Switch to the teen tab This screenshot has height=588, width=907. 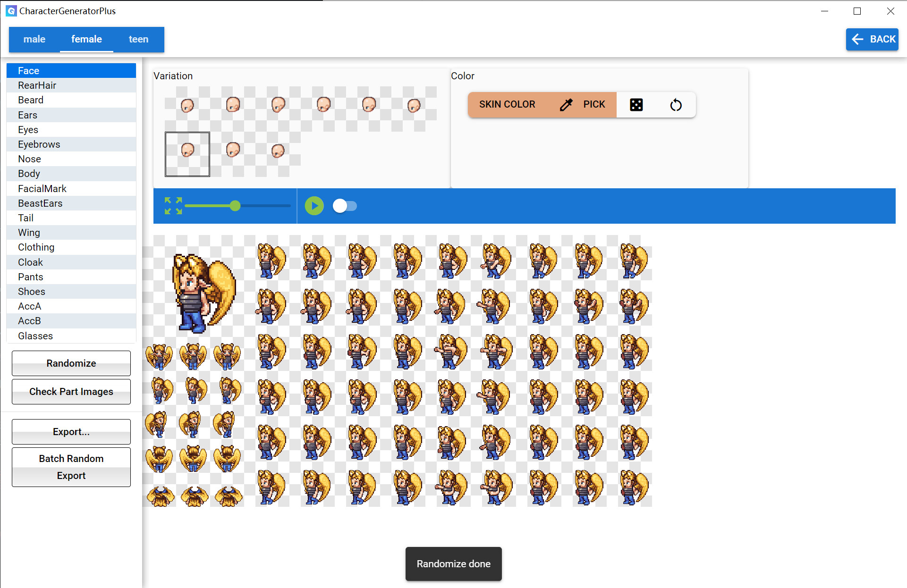click(x=138, y=39)
